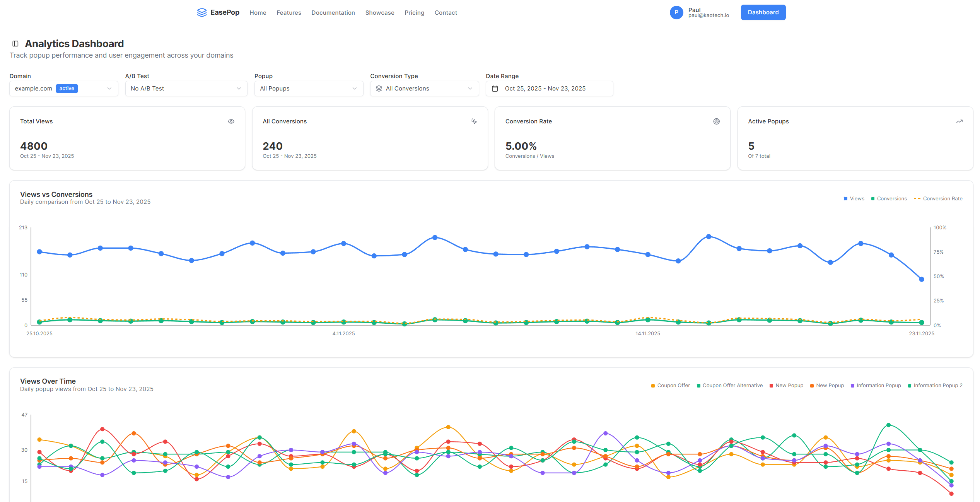Click the orange dashed Conversion Rate legend marker

pyautogui.click(x=916, y=198)
